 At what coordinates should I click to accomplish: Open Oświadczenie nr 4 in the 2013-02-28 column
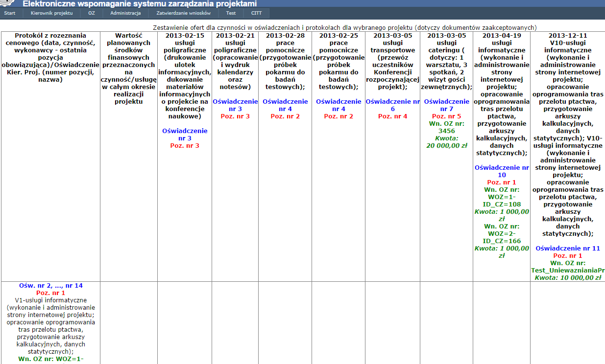[285, 105]
